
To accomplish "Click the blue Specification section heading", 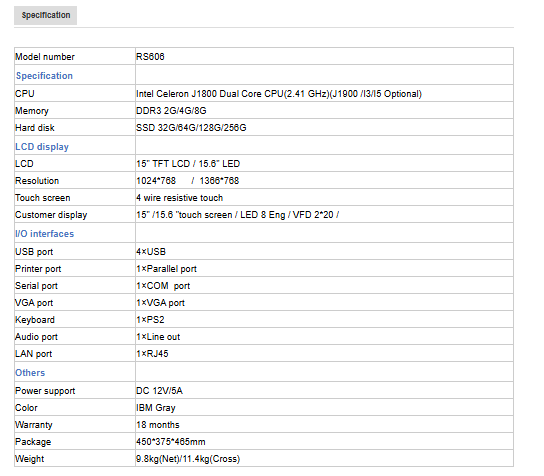I will (x=44, y=76).
